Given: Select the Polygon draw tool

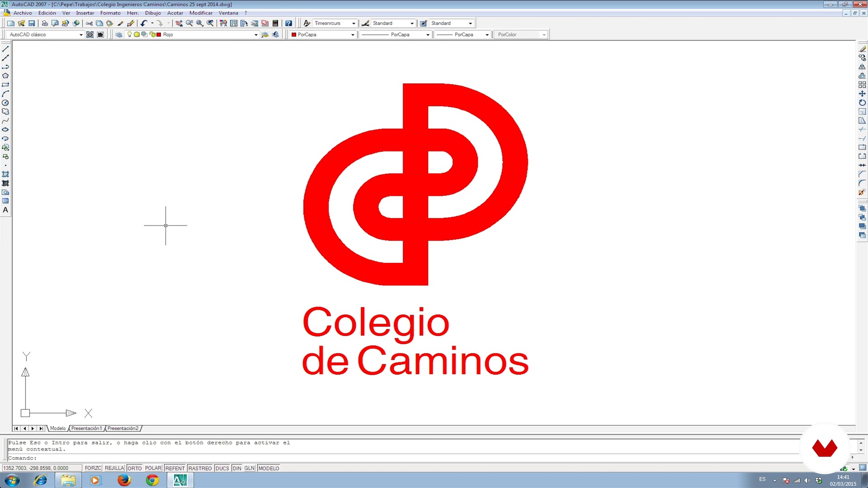Looking at the screenshot, I should click(x=5, y=76).
